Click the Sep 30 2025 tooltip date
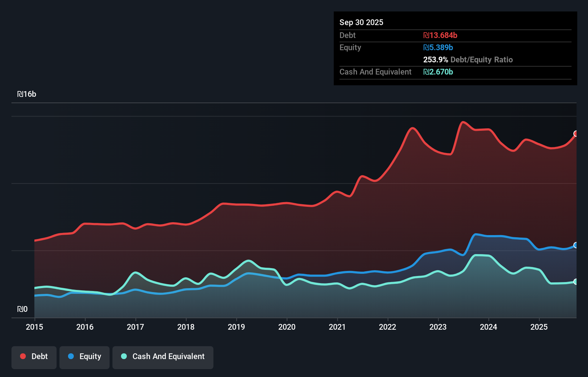 pos(361,22)
